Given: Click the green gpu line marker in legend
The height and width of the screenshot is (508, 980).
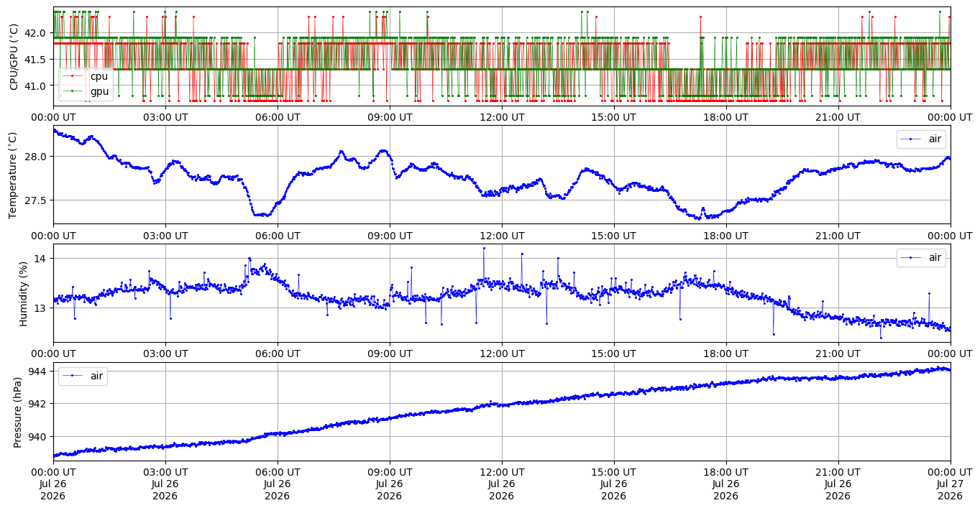Looking at the screenshot, I should click(x=73, y=91).
